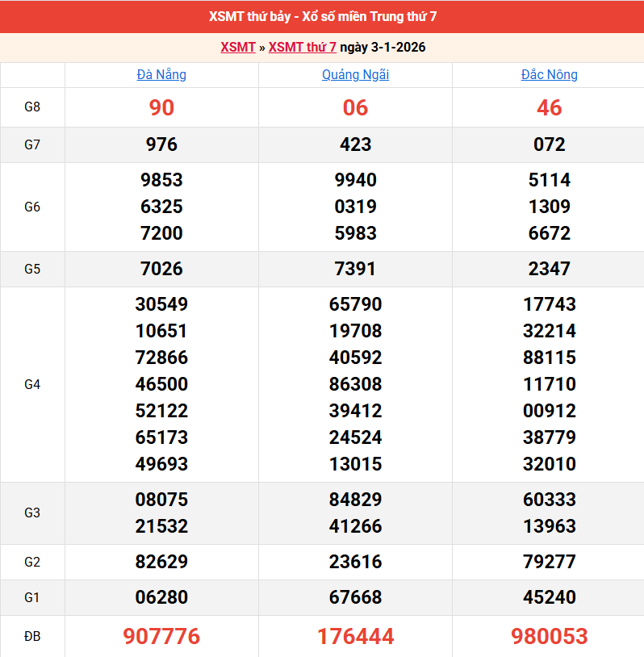Click the red G8 number 90
The height and width of the screenshot is (657, 644).
(x=161, y=108)
